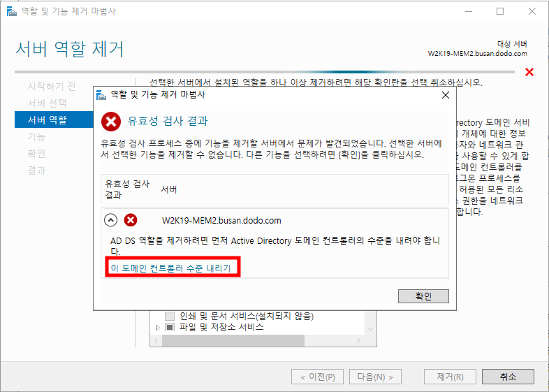Image resolution: width=549 pixels, height=392 pixels.
Task: Maximize the 역할 및 기능 제거 마법사 main window
Action: click(x=500, y=11)
